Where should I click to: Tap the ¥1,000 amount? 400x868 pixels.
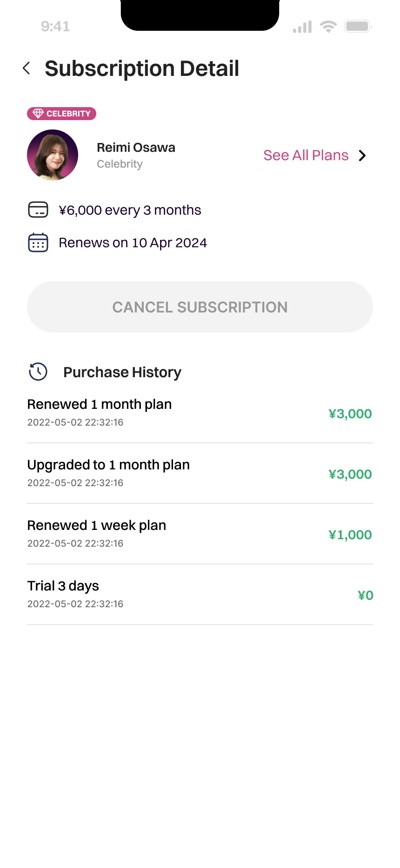(350, 535)
